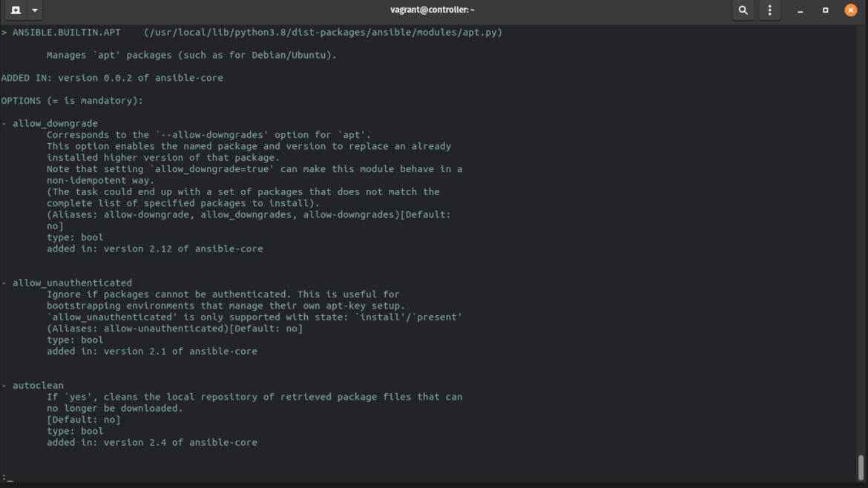Click the autoclean option name
Screen dimensions: 868x488
38,386
